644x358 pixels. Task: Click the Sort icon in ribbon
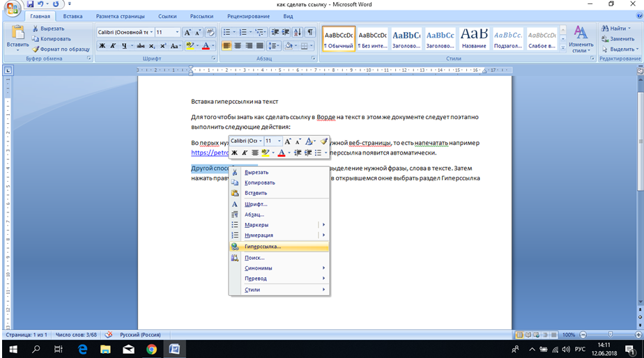(x=298, y=32)
